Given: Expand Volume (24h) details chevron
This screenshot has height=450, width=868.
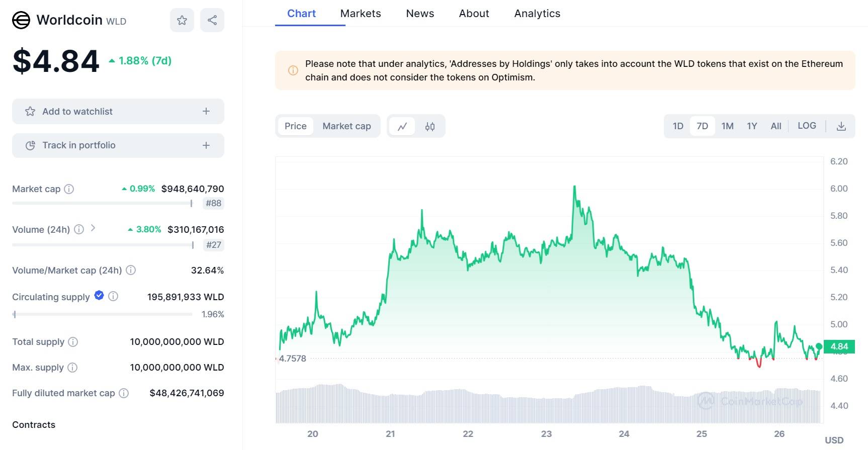Looking at the screenshot, I should click(x=93, y=228).
